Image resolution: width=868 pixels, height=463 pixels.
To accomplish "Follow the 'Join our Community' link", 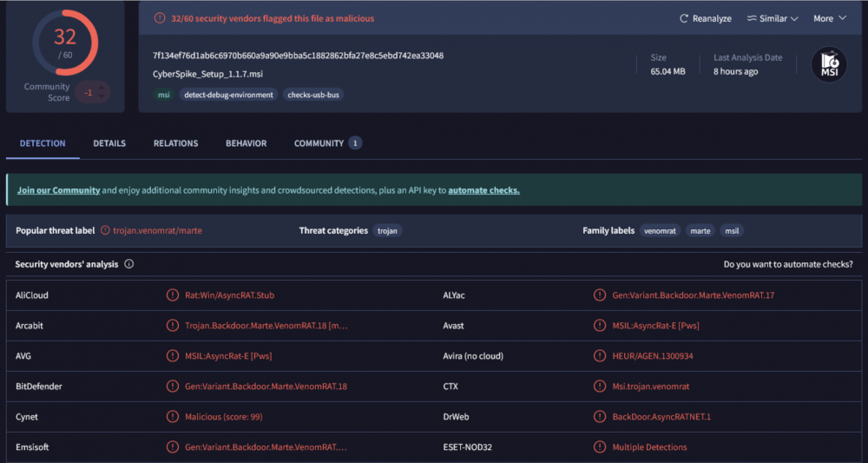I will pos(58,190).
